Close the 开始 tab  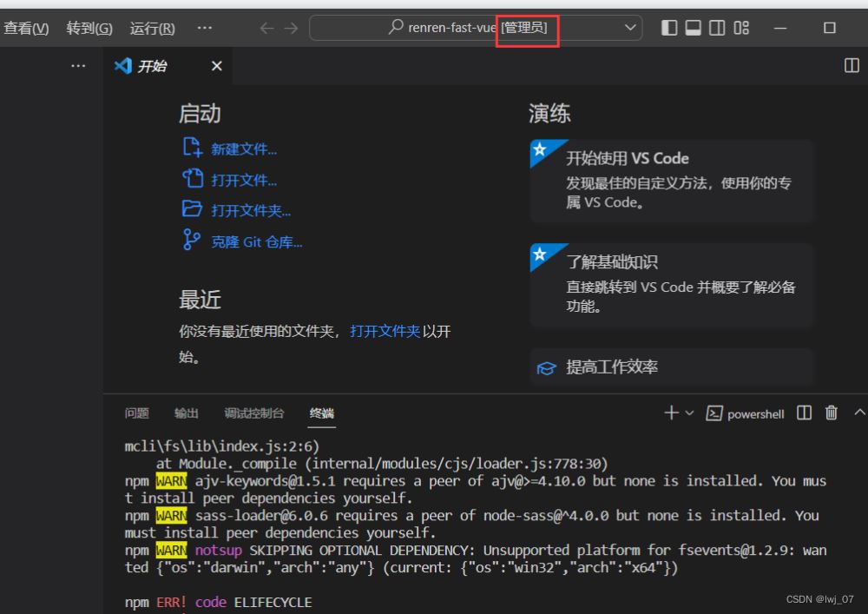coord(216,66)
